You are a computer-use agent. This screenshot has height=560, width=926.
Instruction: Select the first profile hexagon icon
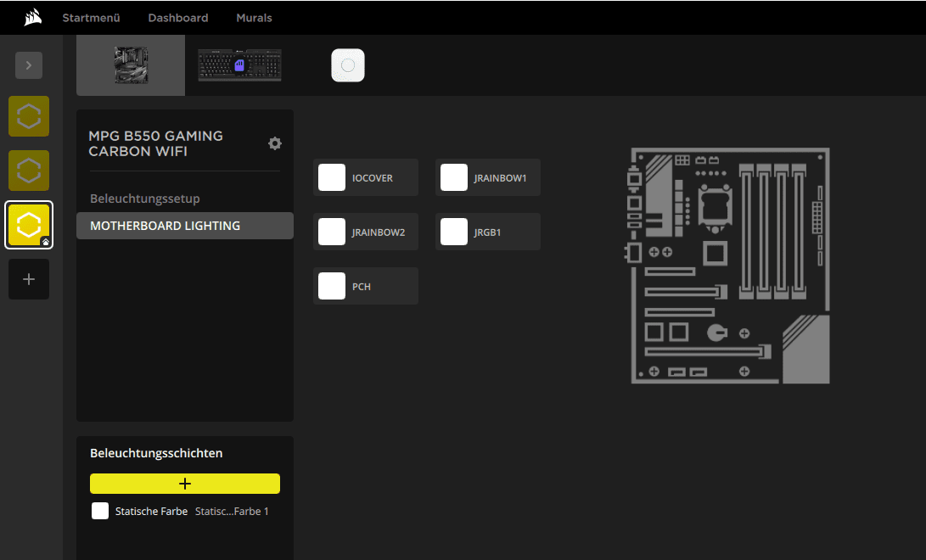click(x=29, y=116)
